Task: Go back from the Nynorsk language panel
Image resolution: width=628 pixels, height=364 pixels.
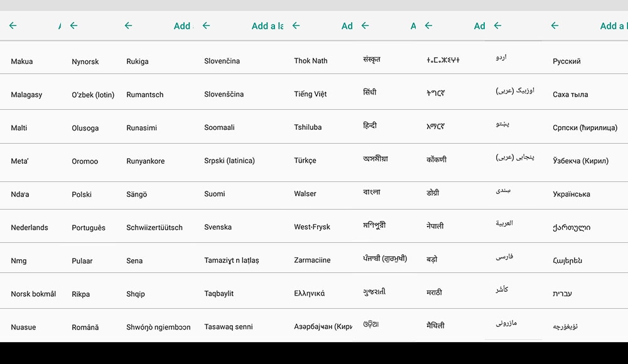Action: click(x=73, y=26)
